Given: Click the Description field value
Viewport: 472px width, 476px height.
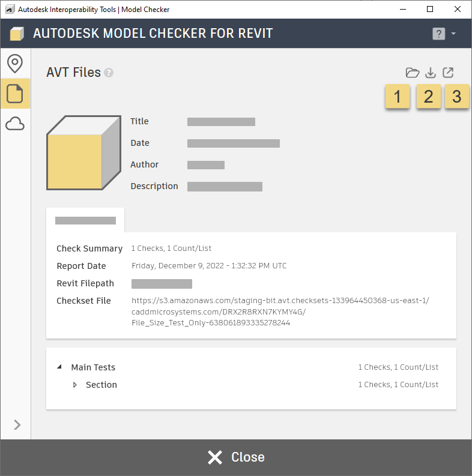Looking at the screenshot, I should tap(225, 187).
